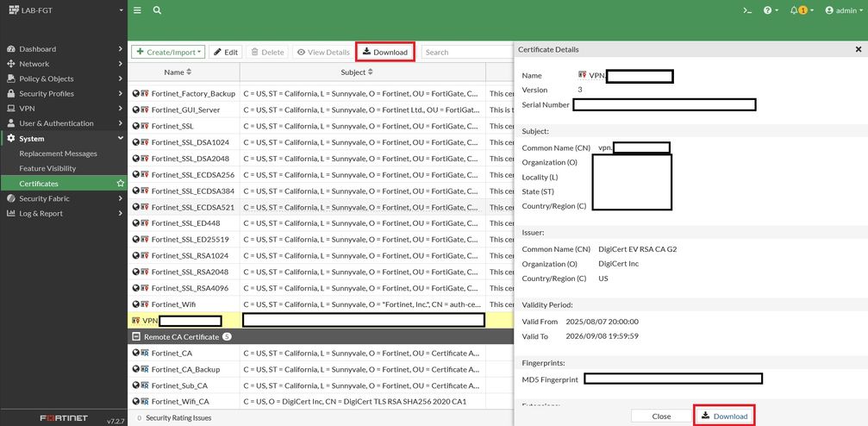Select the Fortinet_Factory_Backup row
Screen dimensions: 868x426
(321, 94)
